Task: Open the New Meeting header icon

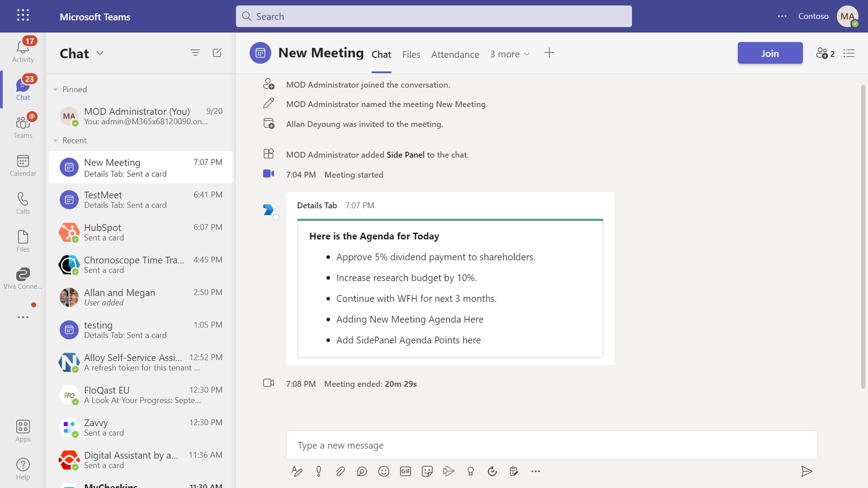Action: tap(260, 53)
